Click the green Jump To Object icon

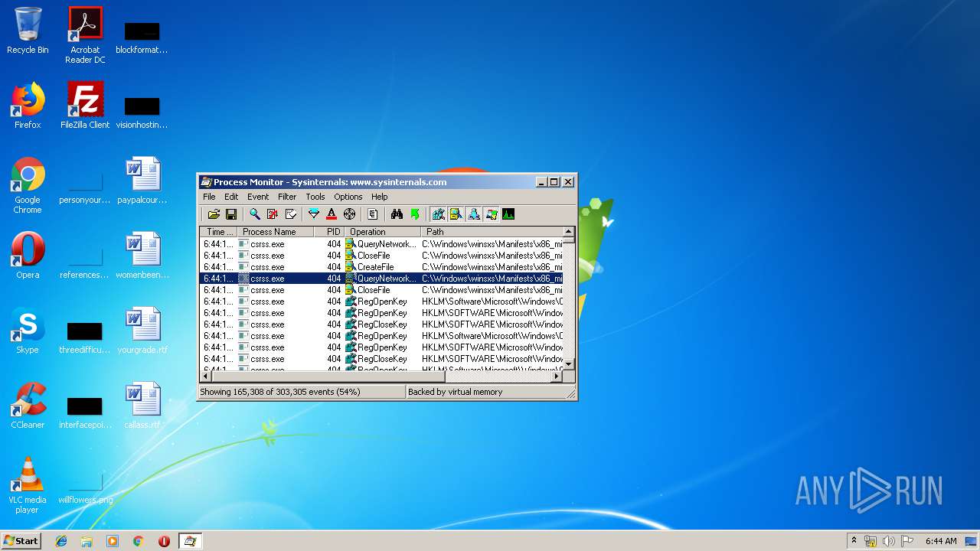[415, 214]
